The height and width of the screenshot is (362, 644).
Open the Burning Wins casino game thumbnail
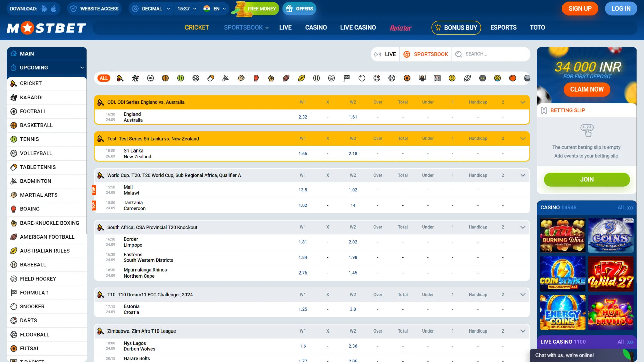562,235
